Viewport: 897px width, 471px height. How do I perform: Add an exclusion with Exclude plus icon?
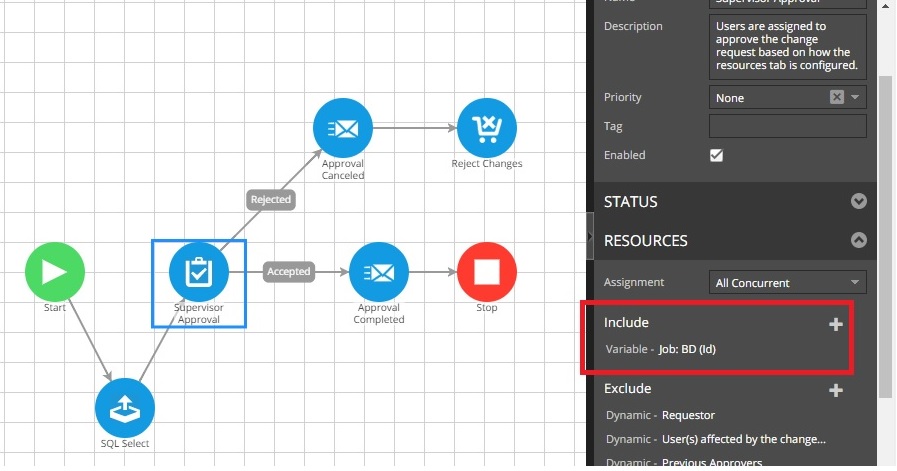tap(836, 390)
